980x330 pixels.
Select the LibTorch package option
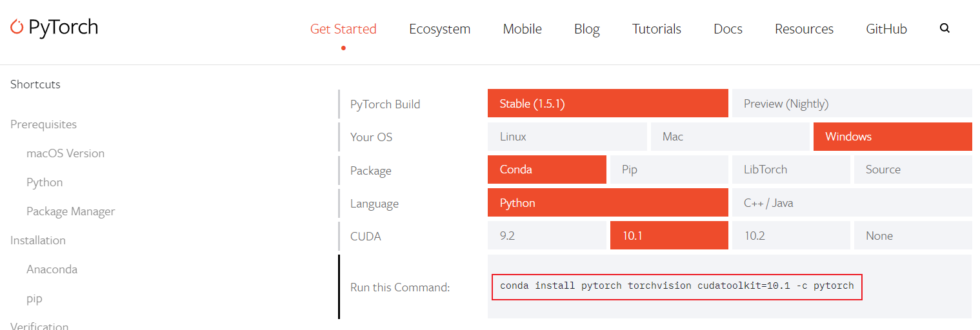[791, 170]
